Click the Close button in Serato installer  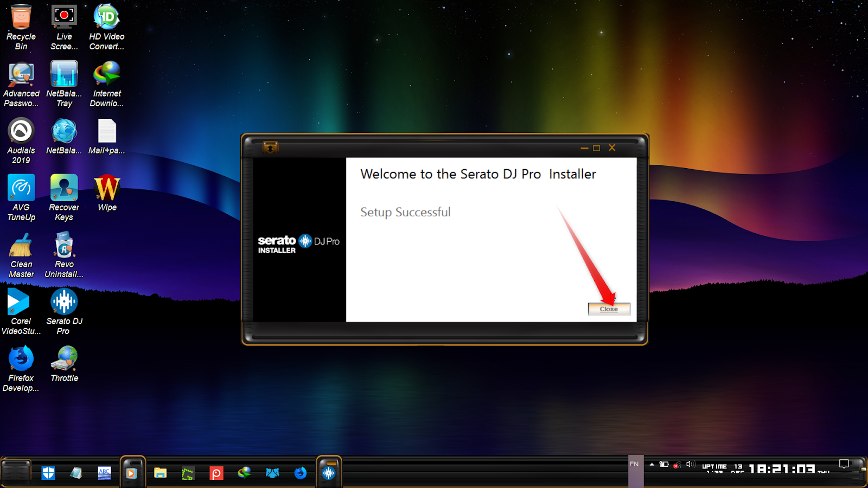[609, 309]
